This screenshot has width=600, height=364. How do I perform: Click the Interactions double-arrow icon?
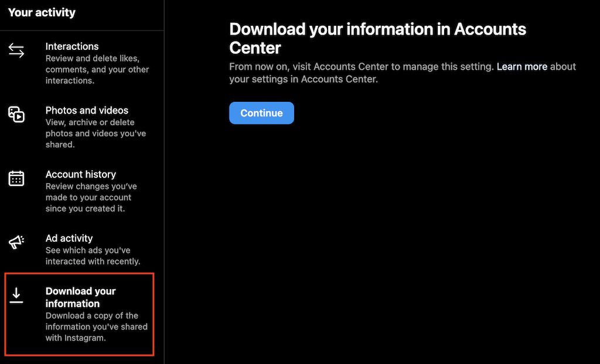pos(16,51)
